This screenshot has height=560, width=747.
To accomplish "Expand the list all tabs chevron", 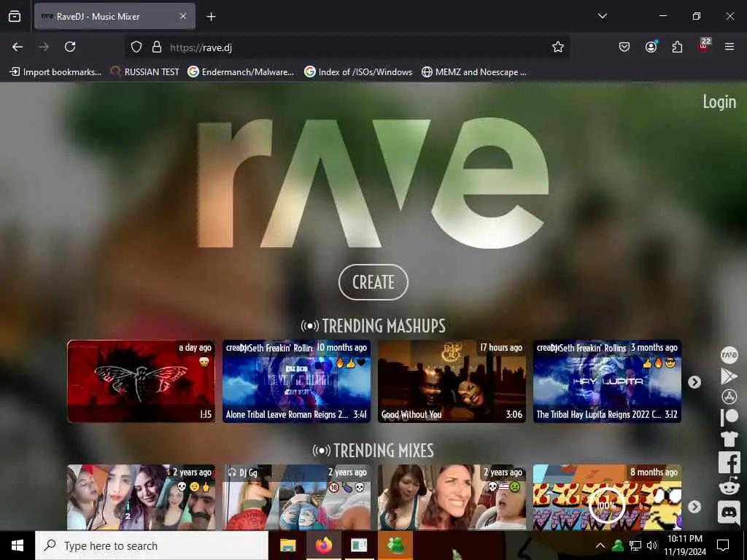I will coord(602,16).
